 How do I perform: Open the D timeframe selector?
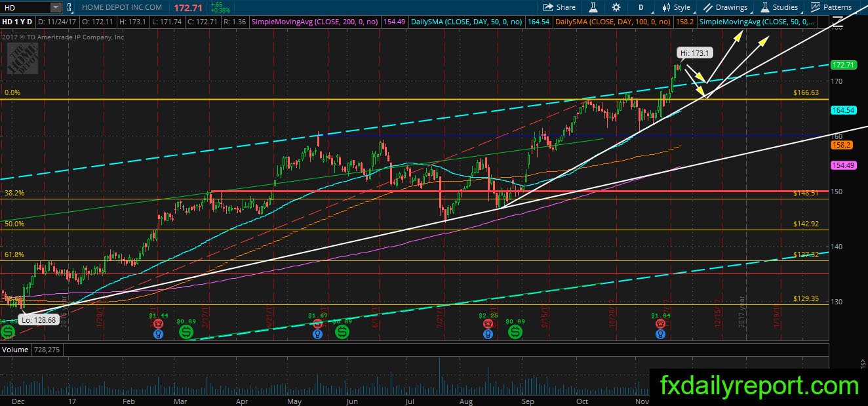(641, 7)
